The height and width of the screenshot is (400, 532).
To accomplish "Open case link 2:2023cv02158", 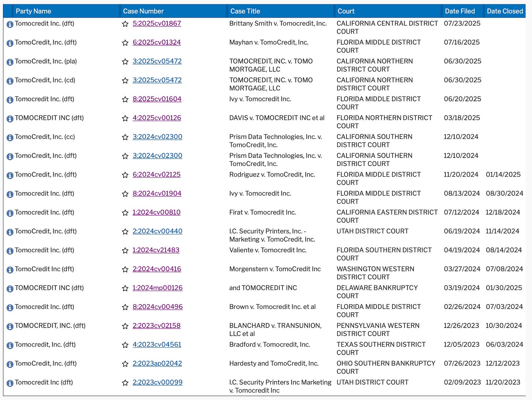I will [156, 326].
